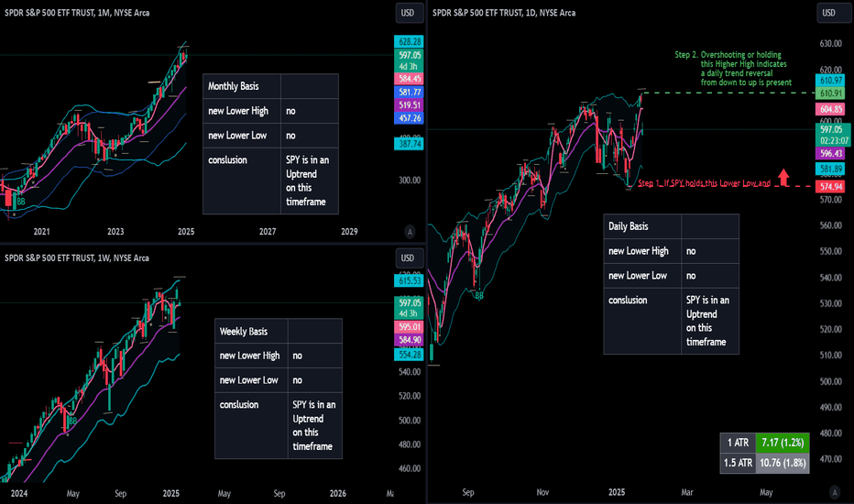Click the '1.5 ATR' label cell
Viewport: 854px width, 504px height.
(x=738, y=463)
